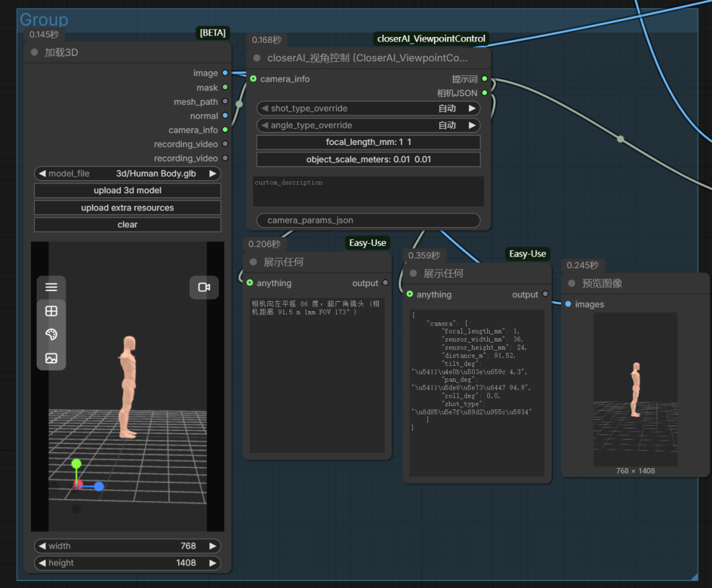The image size is (712, 588).
Task: Click the clear button
Action: pyautogui.click(x=128, y=225)
